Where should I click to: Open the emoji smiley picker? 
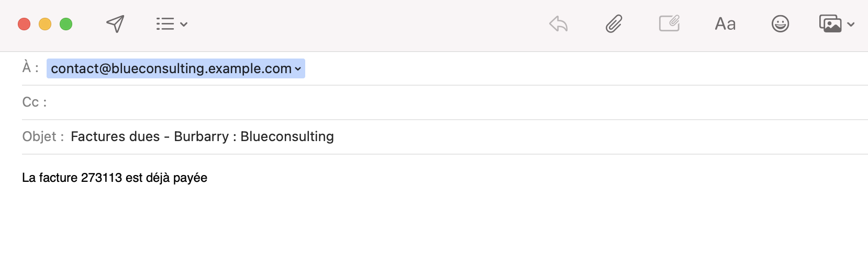click(780, 24)
